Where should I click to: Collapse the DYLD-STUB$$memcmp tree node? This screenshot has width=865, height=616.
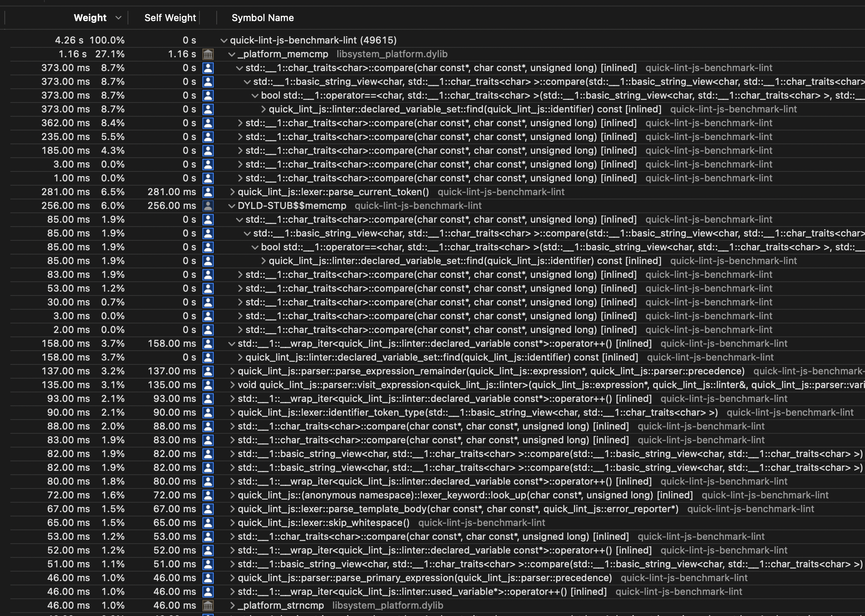(x=231, y=206)
